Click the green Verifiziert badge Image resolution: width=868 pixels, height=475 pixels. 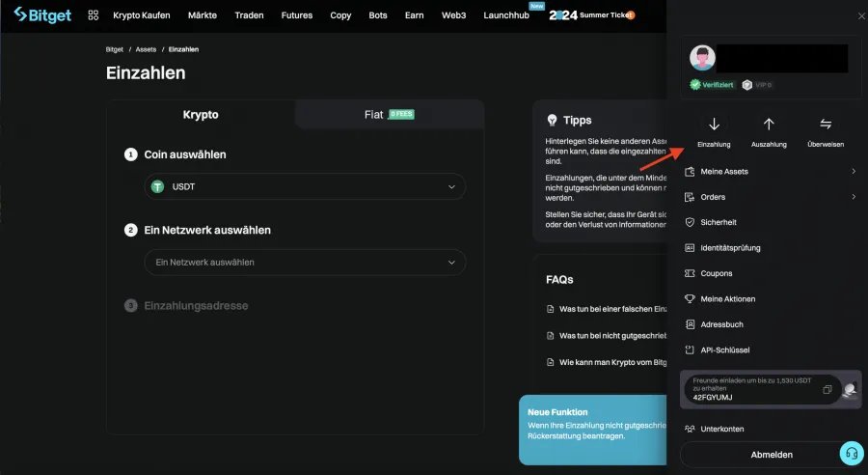pos(713,85)
